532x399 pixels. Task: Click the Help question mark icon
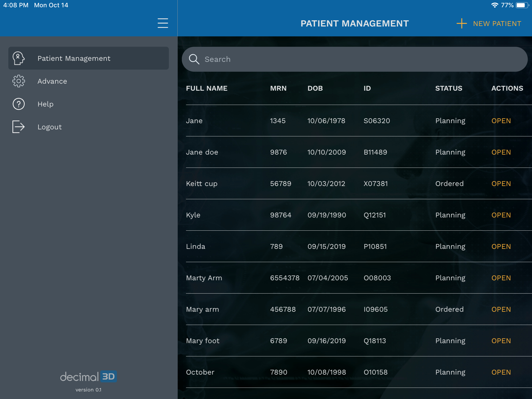point(18,104)
